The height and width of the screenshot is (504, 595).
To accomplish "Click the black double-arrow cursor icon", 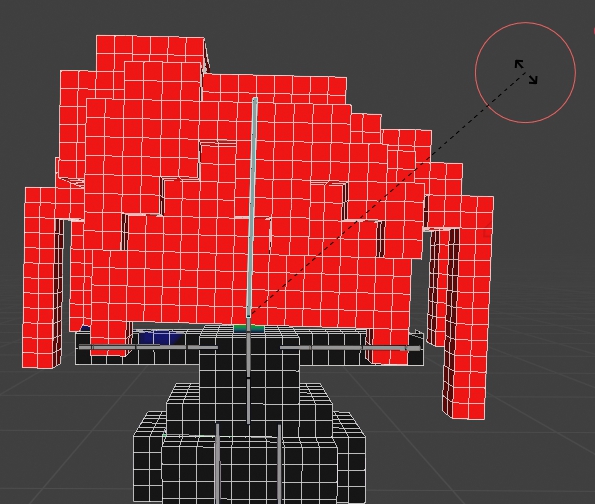I will pos(526,71).
